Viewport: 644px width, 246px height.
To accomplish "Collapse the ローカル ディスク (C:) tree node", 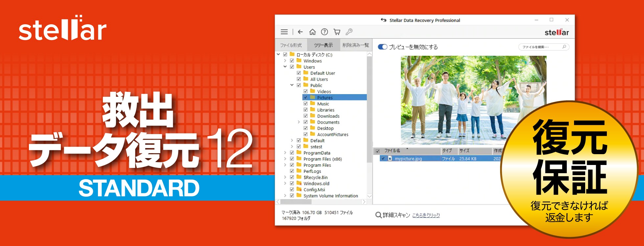I will pos(278,54).
